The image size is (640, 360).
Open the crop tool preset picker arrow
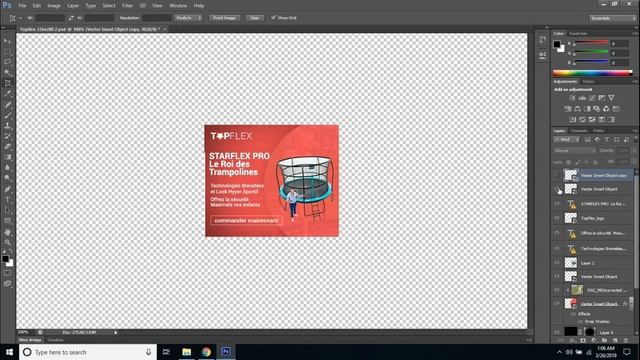click(21, 18)
